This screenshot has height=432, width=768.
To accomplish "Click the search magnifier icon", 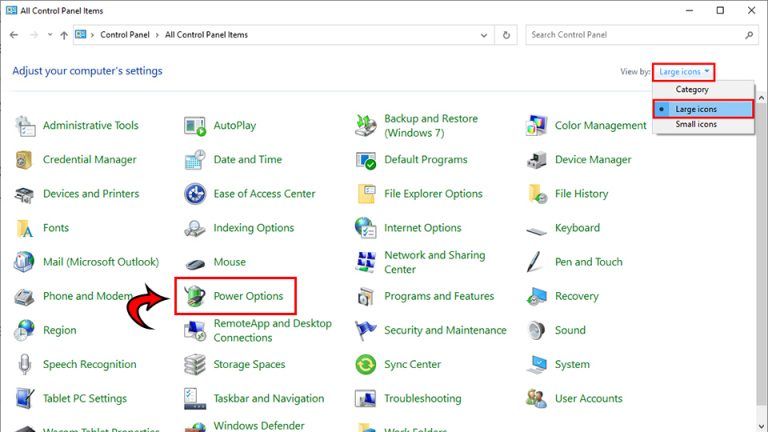I will (749, 35).
